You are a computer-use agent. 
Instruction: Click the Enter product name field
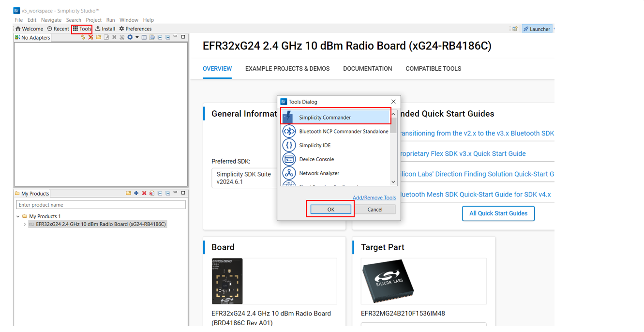[x=100, y=204]
